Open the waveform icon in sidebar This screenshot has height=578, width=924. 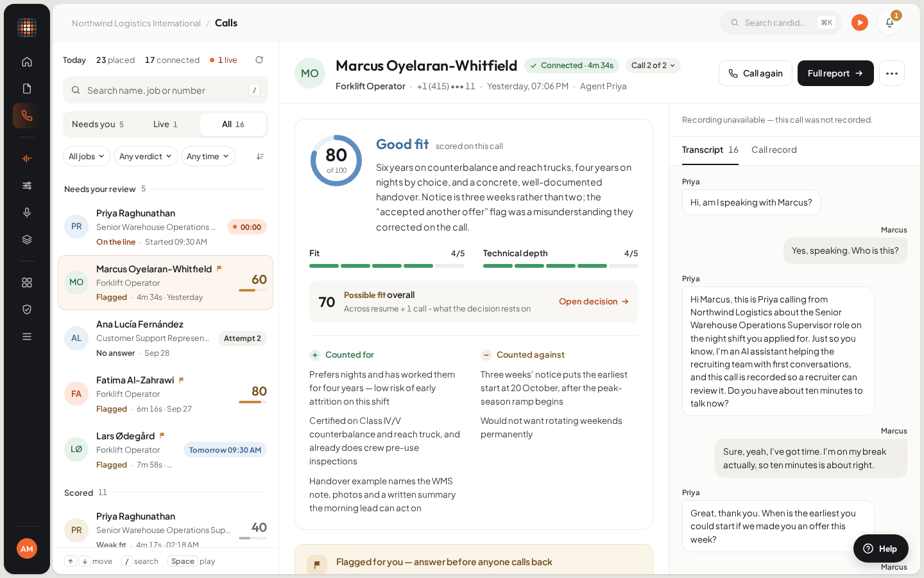(27, 159)
